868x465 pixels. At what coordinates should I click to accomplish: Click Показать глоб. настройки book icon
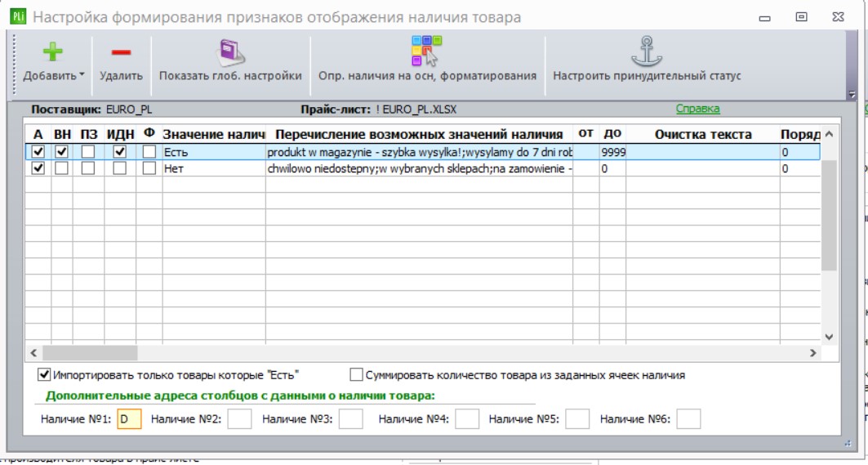pyautogui.click(x=230, y=52)
